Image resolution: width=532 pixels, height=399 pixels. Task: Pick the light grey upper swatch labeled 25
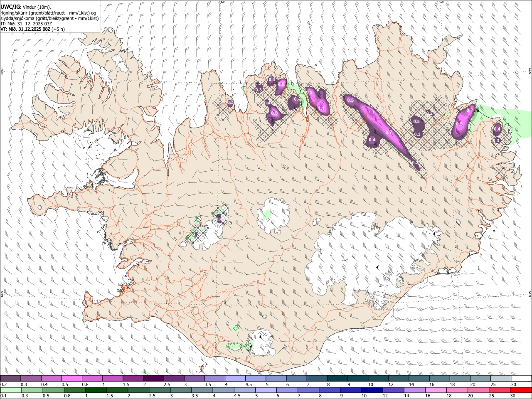500,379
